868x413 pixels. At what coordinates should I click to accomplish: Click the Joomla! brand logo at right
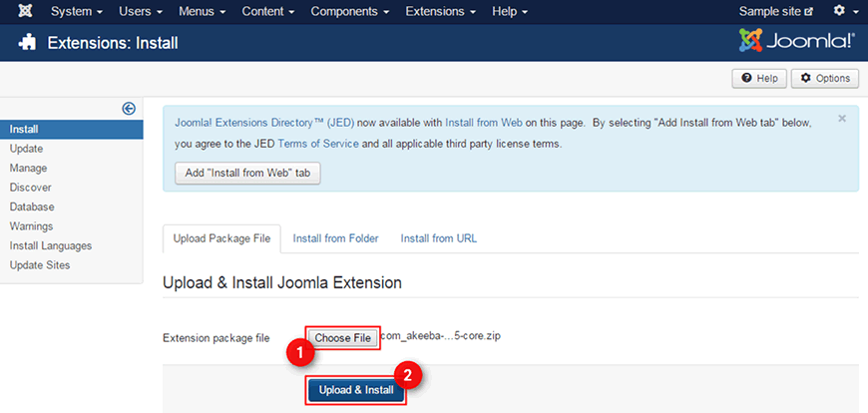799,42
